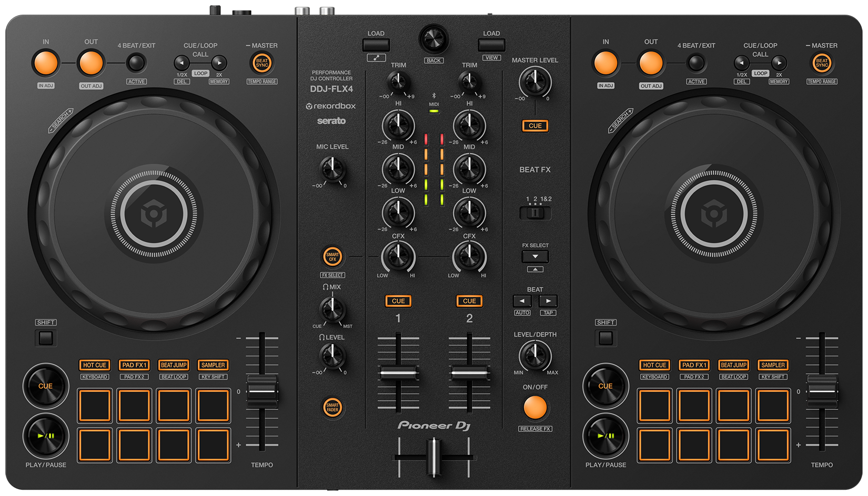
Task: Click channel 2 HI EQ knob
Action: pyautogui.click(x=469, y=125)
